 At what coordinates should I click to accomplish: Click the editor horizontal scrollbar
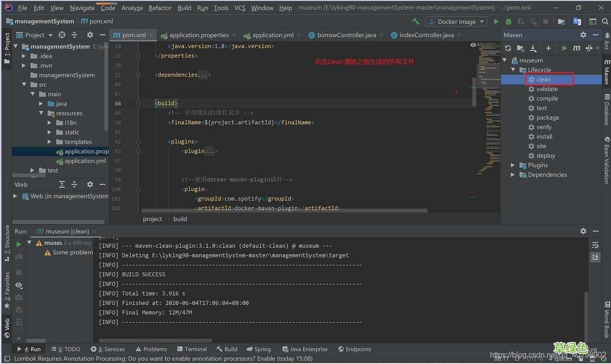pyautogui.click(x=284, y=210)
